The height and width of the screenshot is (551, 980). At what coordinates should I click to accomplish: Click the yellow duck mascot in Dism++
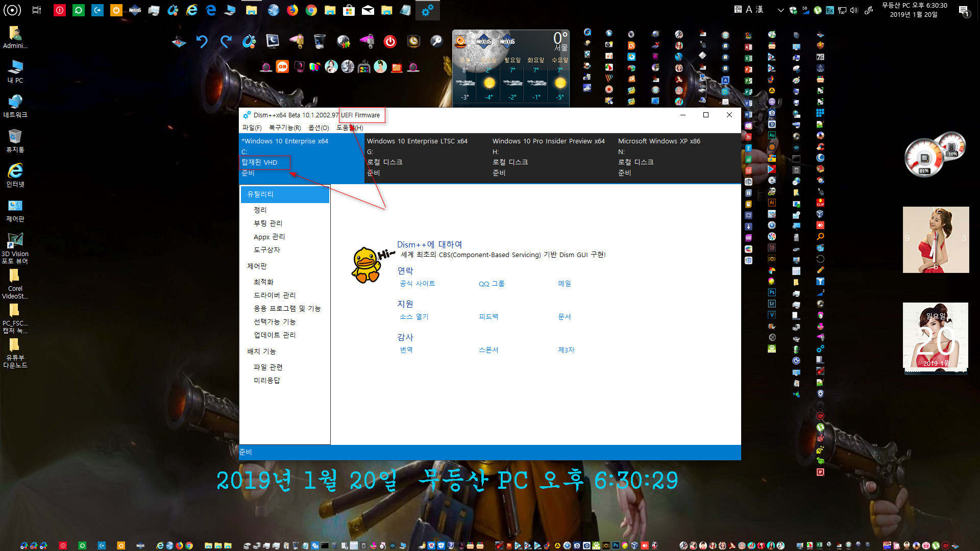click(367, 265)
